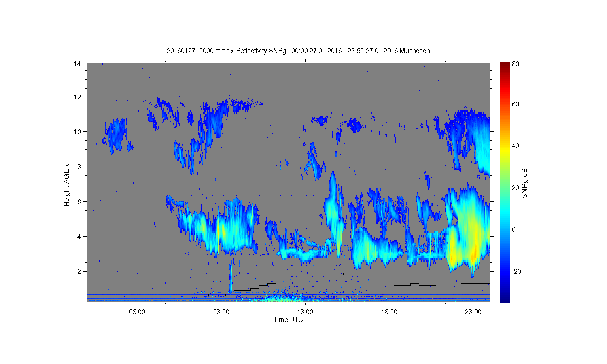Click the dark blue bottom of the colorbar
The height and width of the screenshot is (364, 607).
tap(505, 297)
